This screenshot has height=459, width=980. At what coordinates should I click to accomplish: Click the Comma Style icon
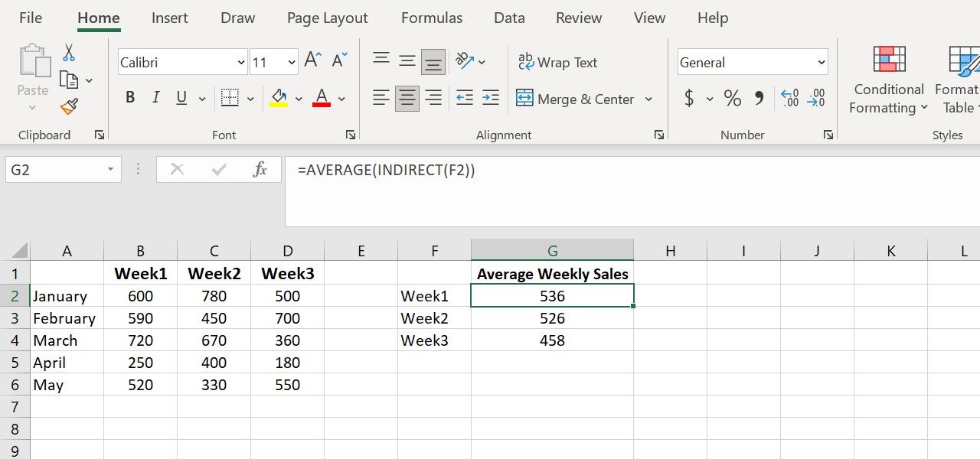[x=759, y=98]
